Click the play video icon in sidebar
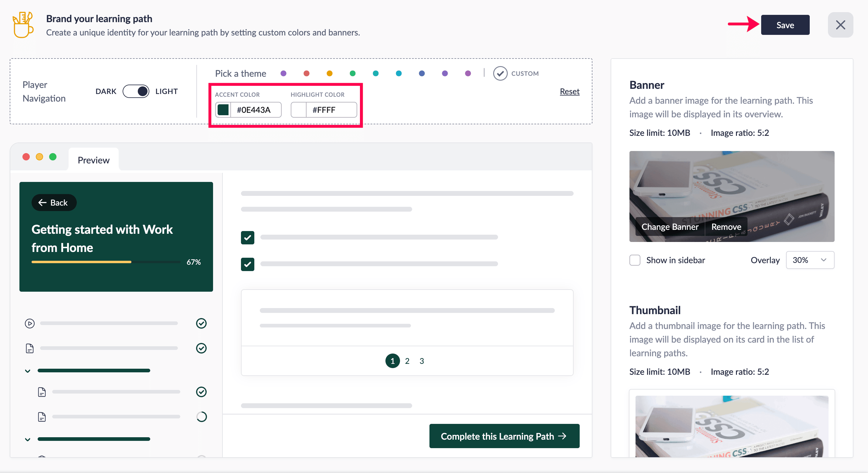This screenshot has height=473, width=868. 30,324
